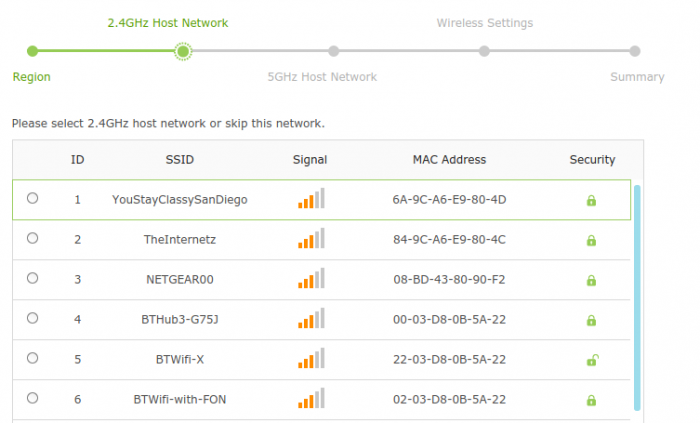Click the 2.4GHz Host Network step label

[x=168, y=23]
